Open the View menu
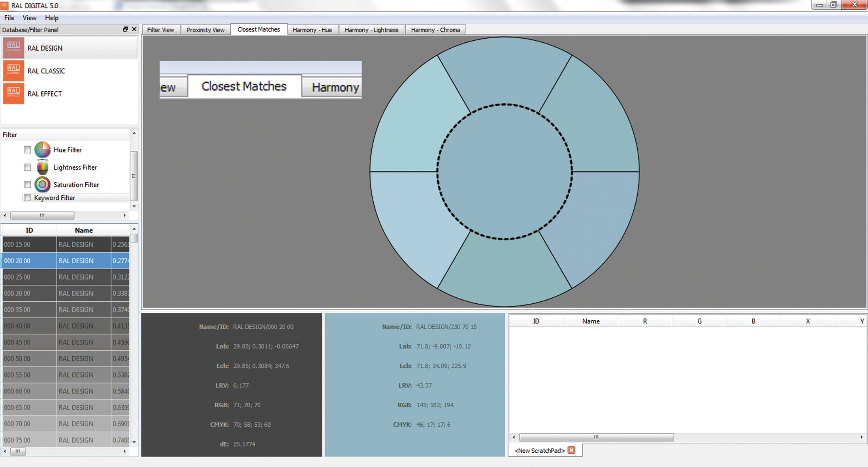 (29, 18)
